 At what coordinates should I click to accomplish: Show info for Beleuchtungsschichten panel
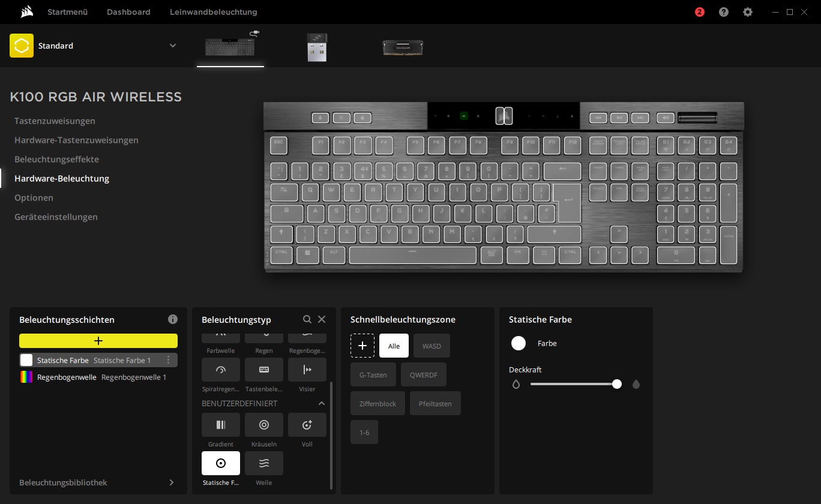[x=173, y=319]
